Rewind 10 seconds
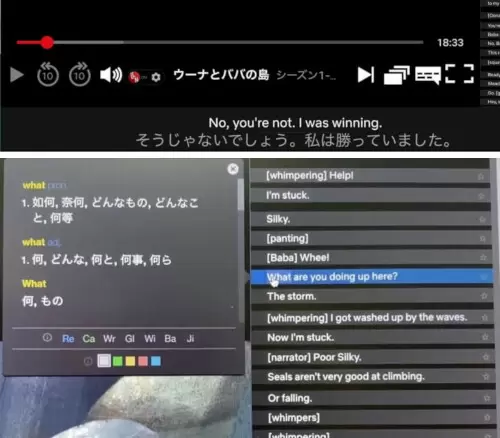 tap(48, 75)
